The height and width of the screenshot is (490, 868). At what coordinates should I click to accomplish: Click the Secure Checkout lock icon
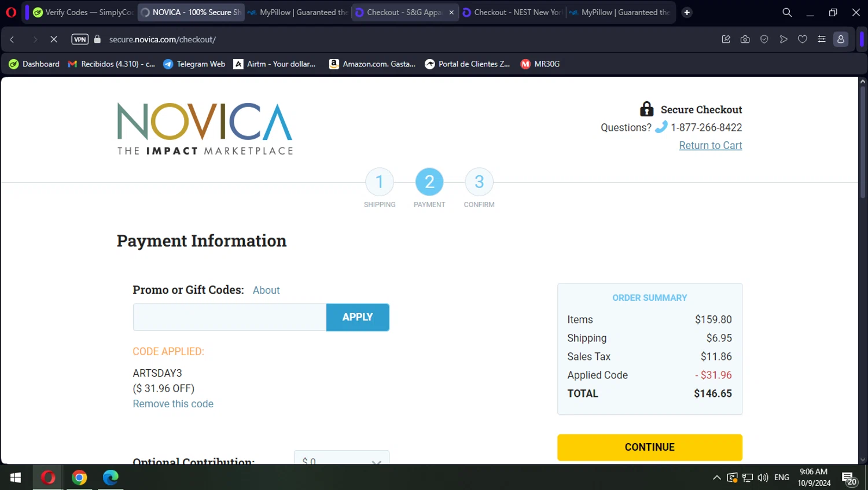[646, 109]
